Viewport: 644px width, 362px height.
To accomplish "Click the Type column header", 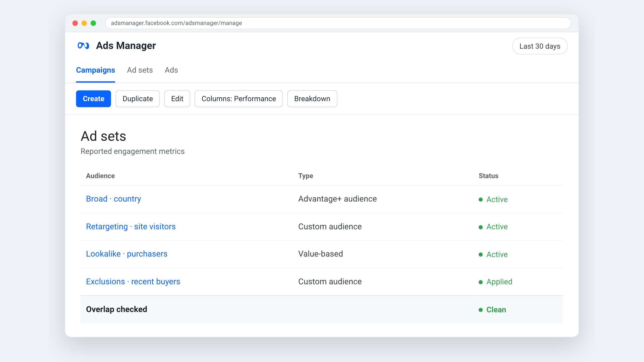I will 305,176.
